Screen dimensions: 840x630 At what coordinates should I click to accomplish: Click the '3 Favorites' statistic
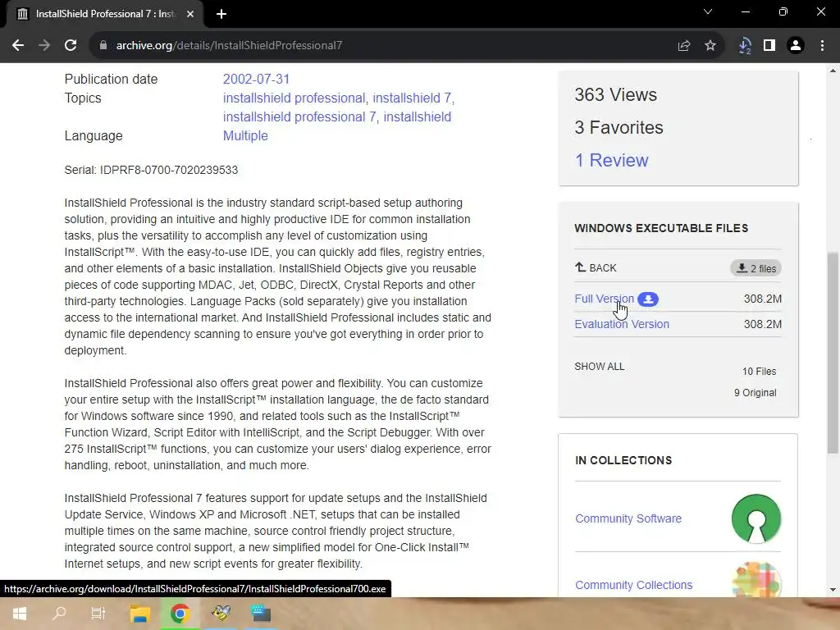[619, 127]
